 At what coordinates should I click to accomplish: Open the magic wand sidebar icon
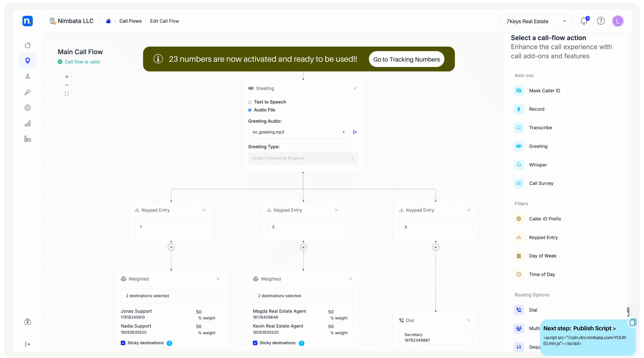tap(28, 92)
